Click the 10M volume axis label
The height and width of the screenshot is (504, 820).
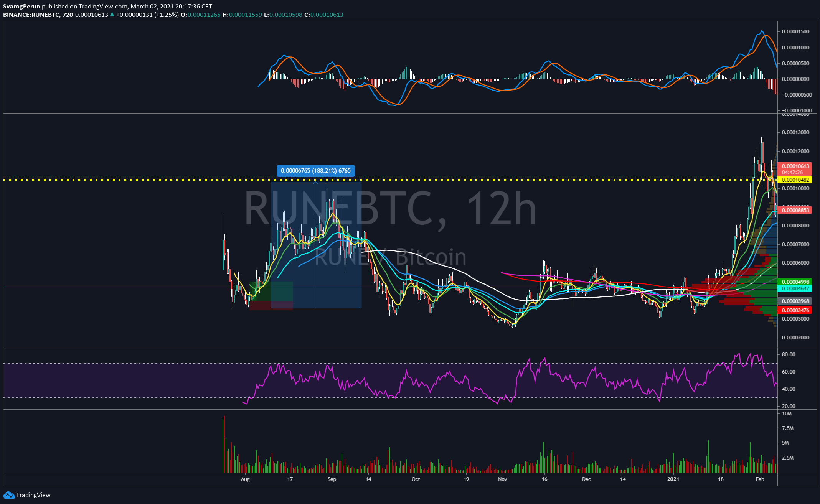[787, 413]
